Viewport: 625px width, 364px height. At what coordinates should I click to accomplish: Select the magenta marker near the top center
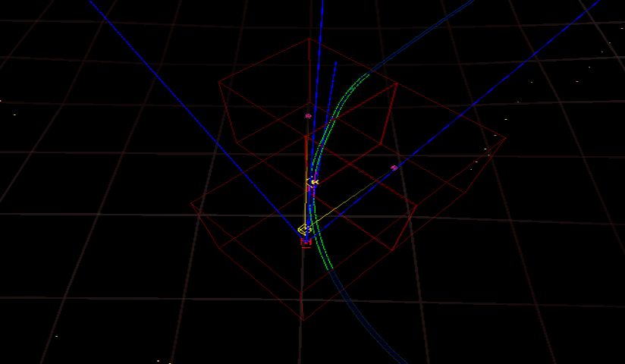coord(308,116)
